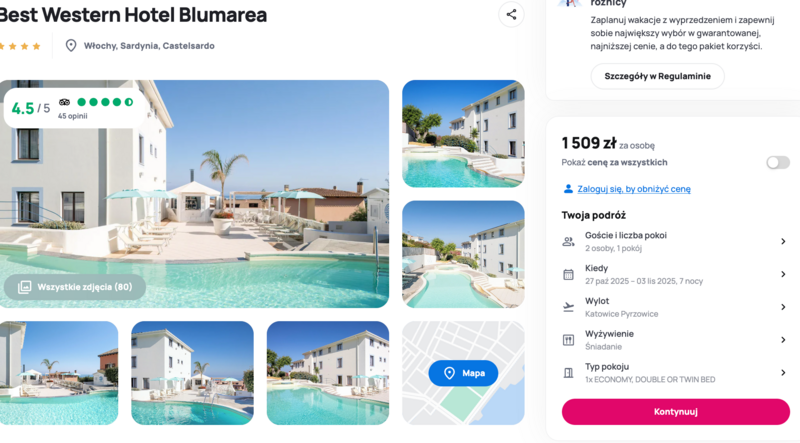The image size is (800, 443).
Task: Expand the Kiedy dates row chevron
Action: [783, 275]
